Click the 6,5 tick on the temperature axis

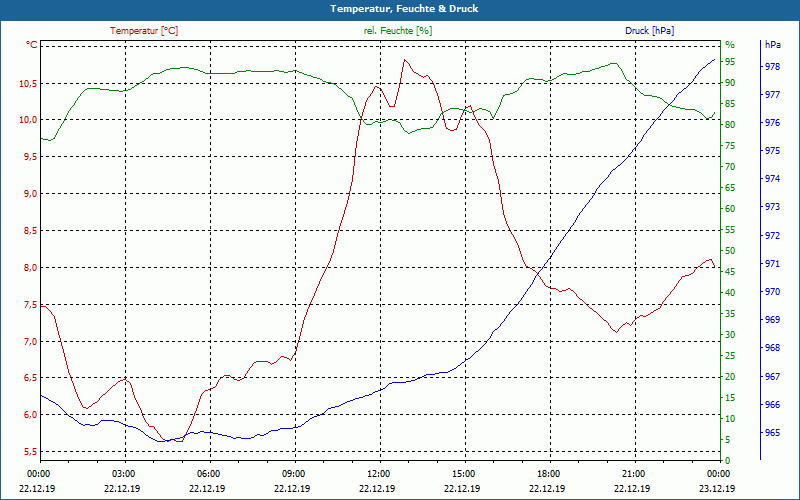click(x=30, y=378)
